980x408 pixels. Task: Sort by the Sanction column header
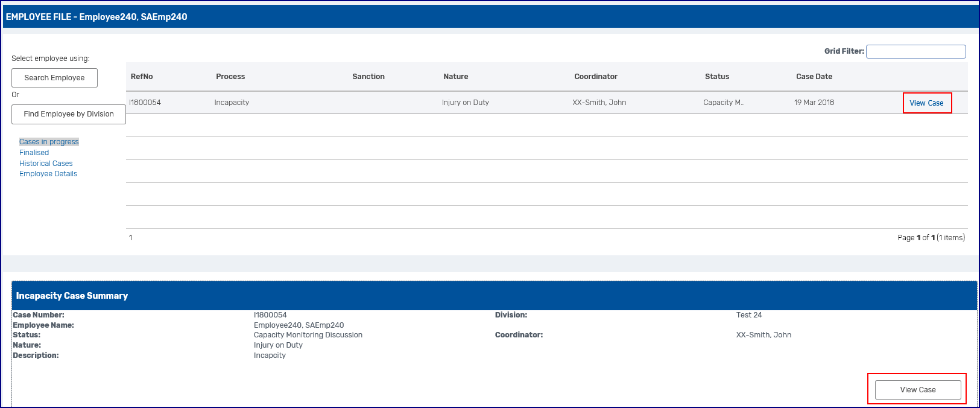click(x=368, y=77)
